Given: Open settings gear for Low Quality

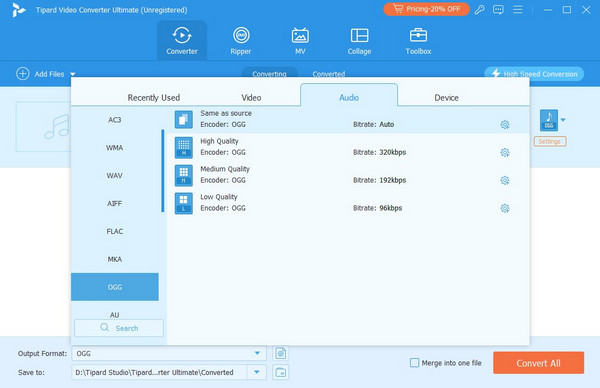Looking at the screenshot, I should [x=505, y=209].
